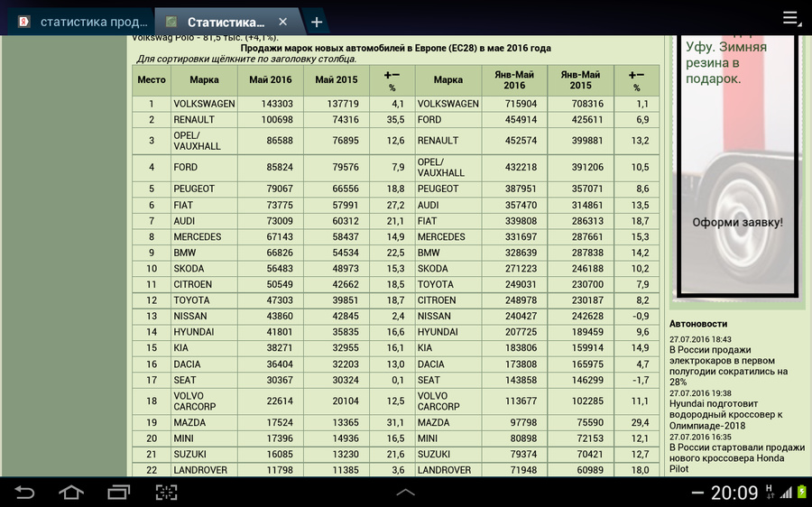The width and height of the screenshot is (812, 507).
Task: Open news about Honda Pilot sales start
Action: (x=737, y=457)
